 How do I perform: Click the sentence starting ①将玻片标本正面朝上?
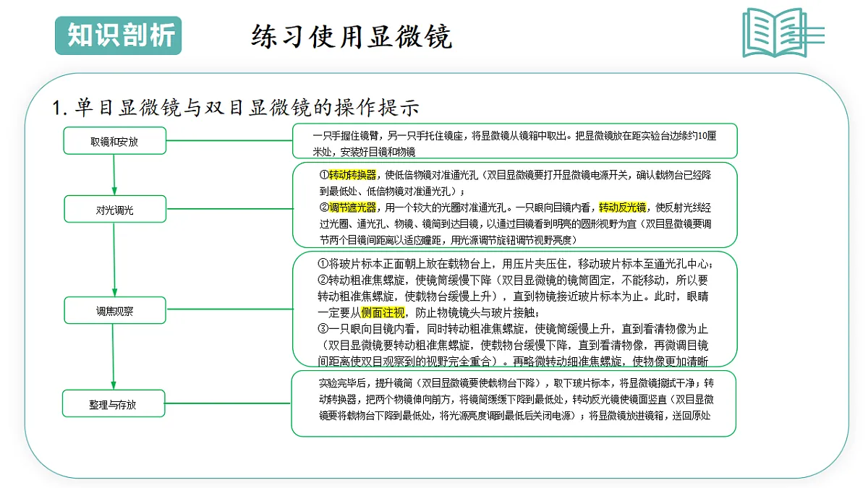point(515,263)
